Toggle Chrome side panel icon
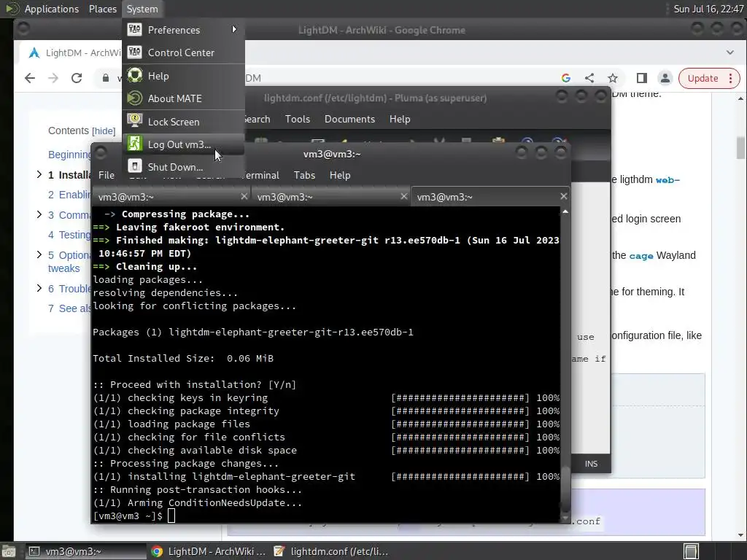This screenshot has height=560, width=747. click(642, 78)
